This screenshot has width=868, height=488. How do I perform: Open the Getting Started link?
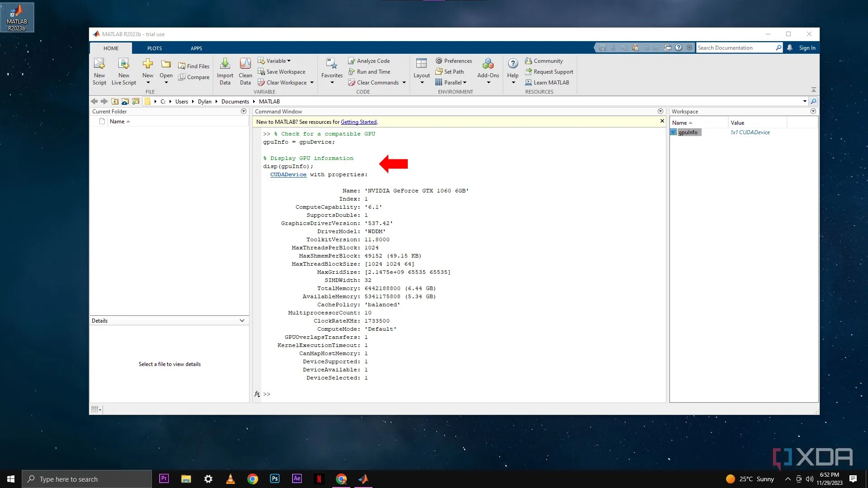point(359,122)
